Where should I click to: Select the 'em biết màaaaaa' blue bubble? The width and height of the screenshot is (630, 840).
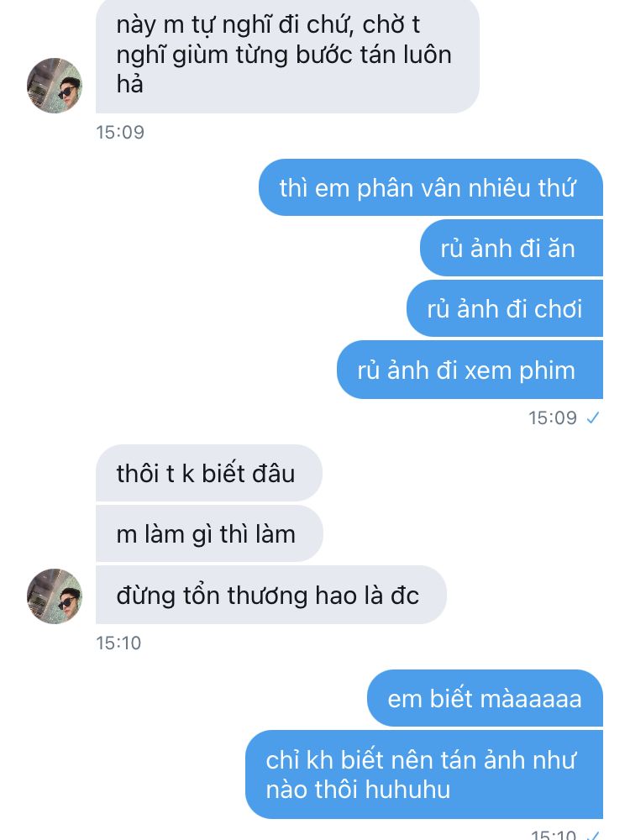(x=485, y=698)
